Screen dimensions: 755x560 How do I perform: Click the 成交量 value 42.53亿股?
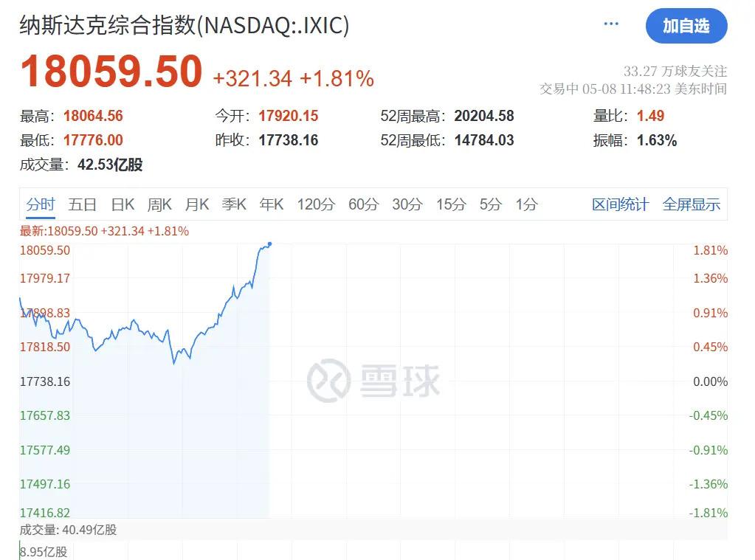tap(110, 165)
